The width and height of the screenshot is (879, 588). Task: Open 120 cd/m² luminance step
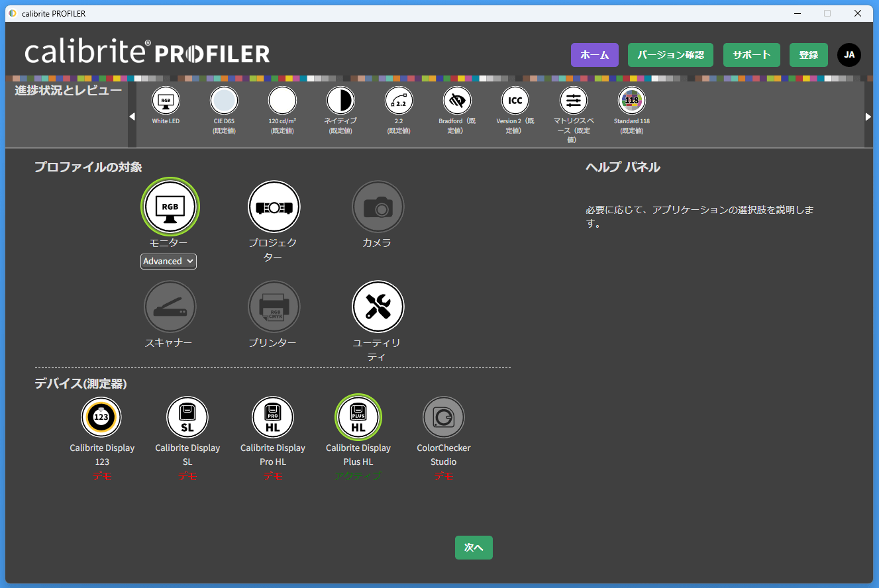[x=282, y=101]
